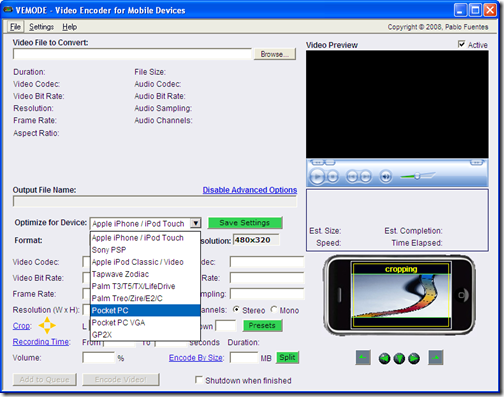Select the Stereo radio button
Viewport: 504px width, 397px height.
(x=236, y=310)
